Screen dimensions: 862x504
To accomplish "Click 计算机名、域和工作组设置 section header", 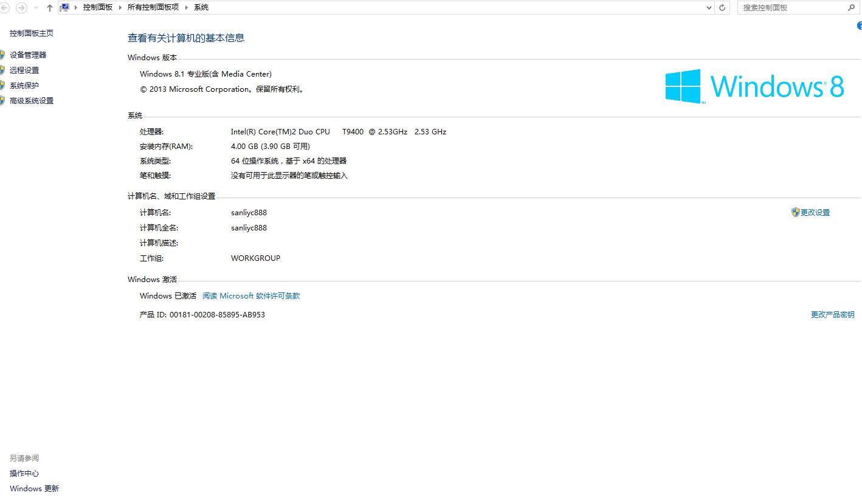I will pos(171,196).
